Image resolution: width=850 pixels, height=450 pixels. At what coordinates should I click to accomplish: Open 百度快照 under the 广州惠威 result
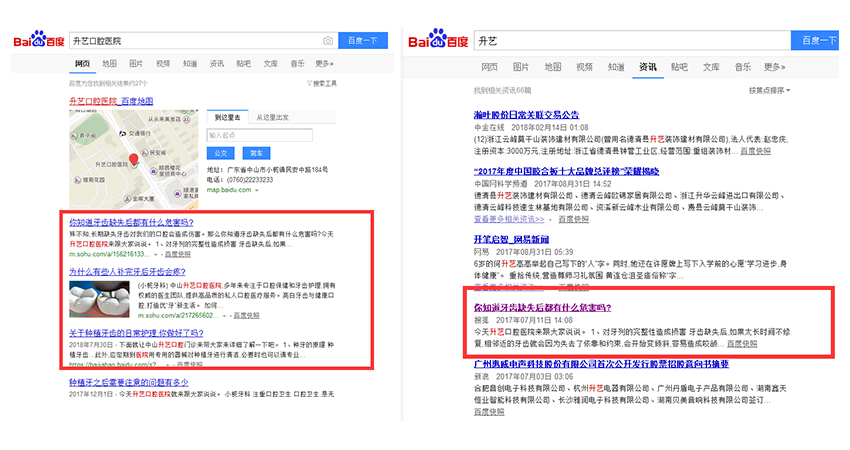coord(489,412)
